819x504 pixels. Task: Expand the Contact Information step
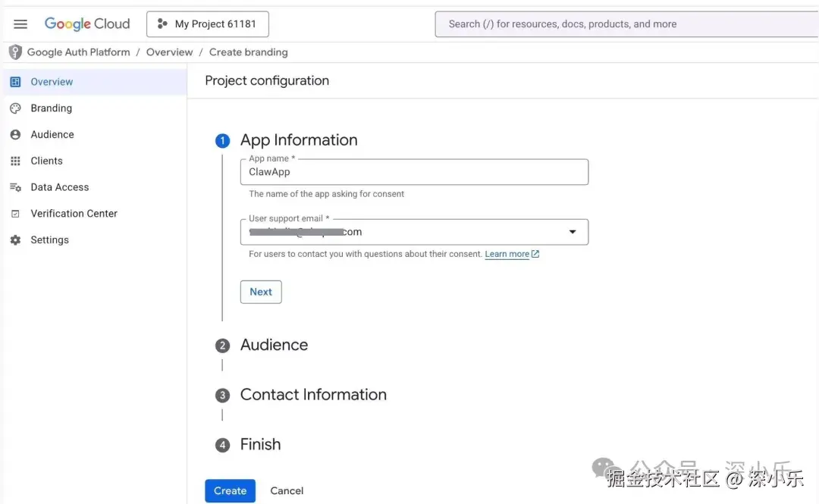pos(312,395)
